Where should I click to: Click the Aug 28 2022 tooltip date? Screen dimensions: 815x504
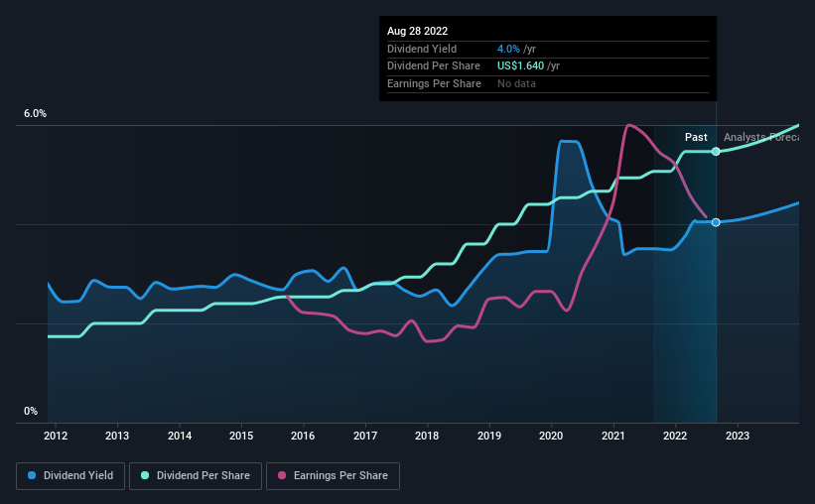coord(417,31)
